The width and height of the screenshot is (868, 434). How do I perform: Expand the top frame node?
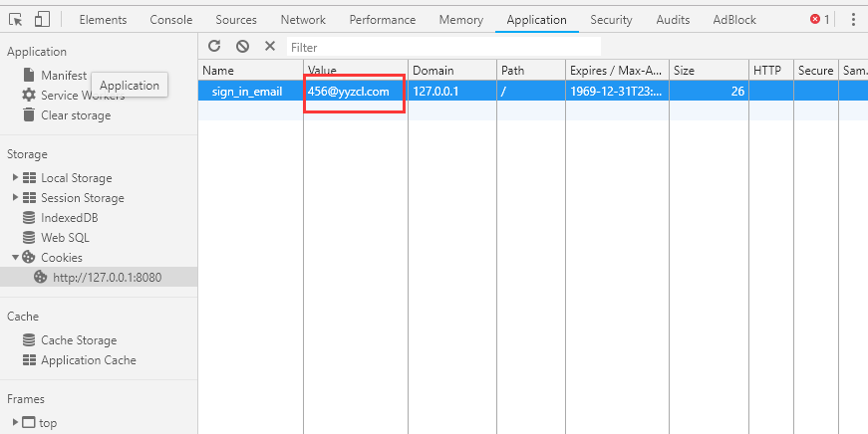click(16, 422)
